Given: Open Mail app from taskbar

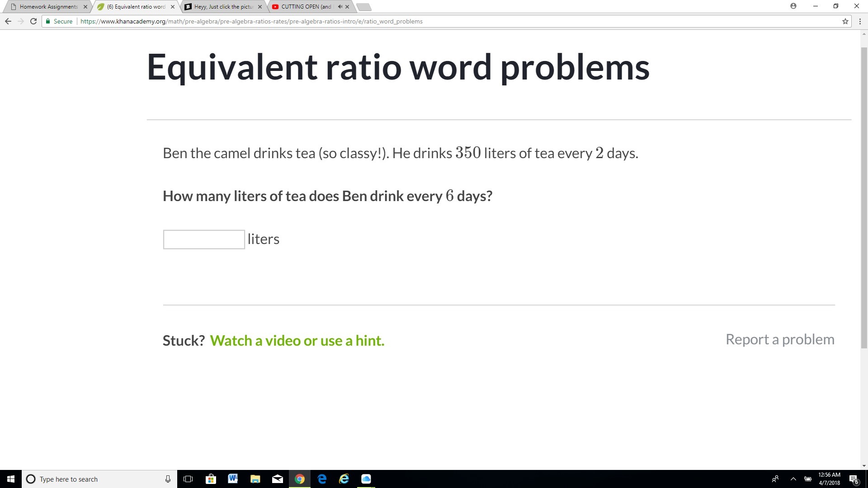Looking at the screenshot, I should pyautogui.click(x=277, y=479).
